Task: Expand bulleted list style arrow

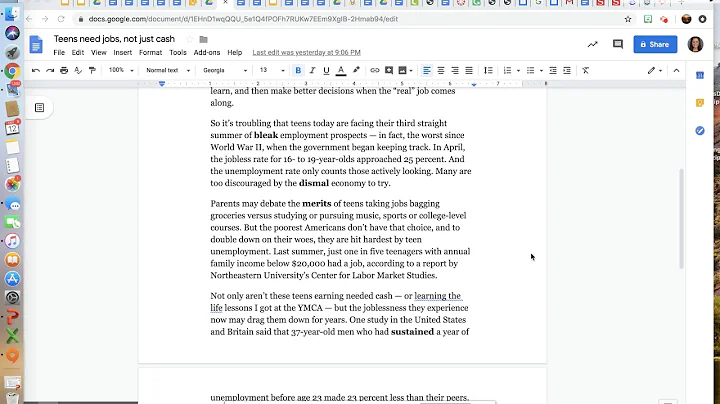Action: [541, 71]
